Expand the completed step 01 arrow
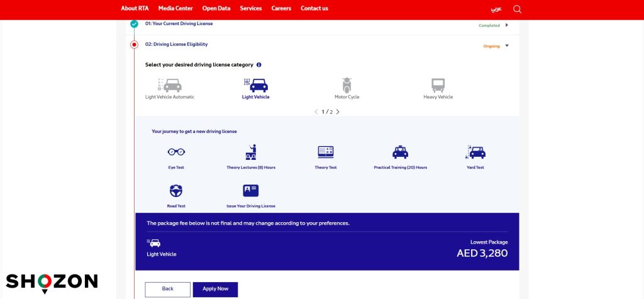The image size is (644, 299). (507, 25)
